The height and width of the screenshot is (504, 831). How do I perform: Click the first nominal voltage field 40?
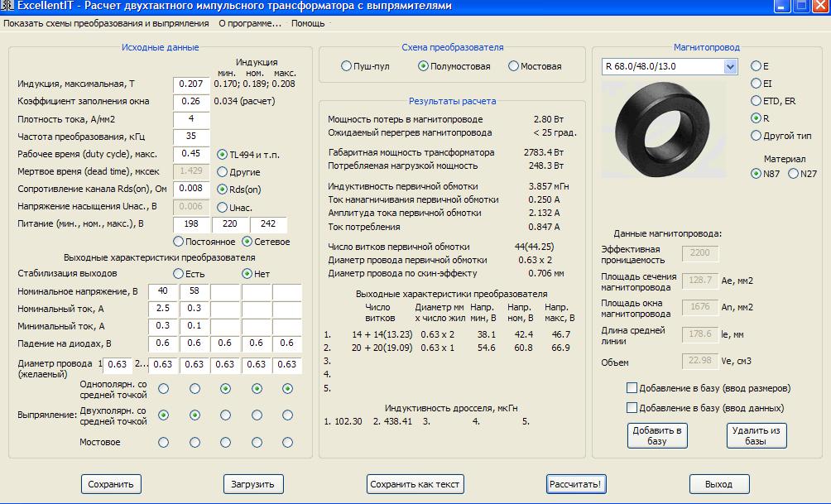coord(163,291)
